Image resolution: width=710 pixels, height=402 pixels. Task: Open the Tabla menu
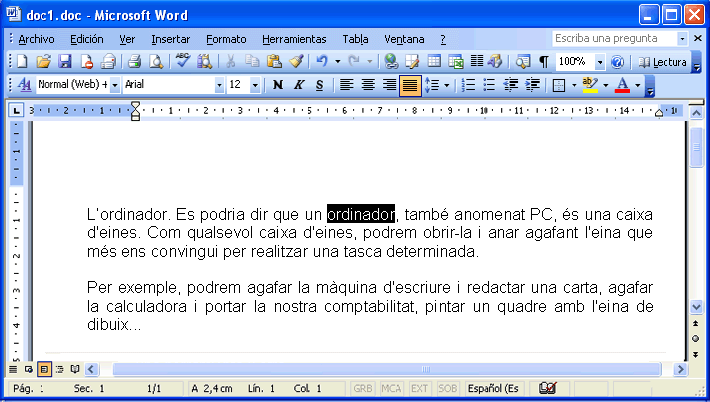coord(355,39)
